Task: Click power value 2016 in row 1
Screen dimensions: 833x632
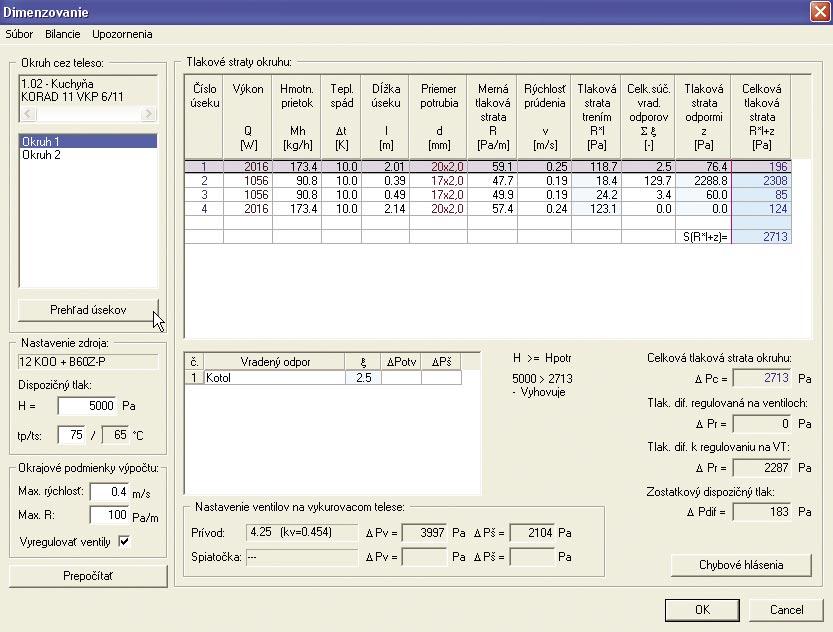Action: (x=248, y=167)
